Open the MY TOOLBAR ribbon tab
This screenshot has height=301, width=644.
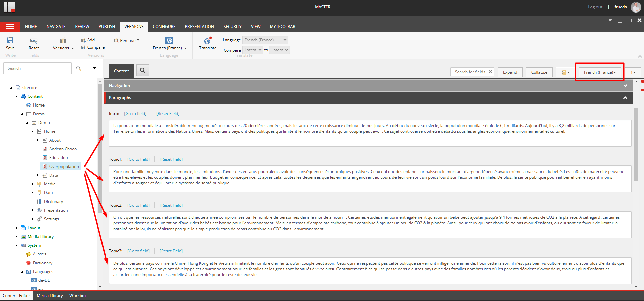[283, 27]
